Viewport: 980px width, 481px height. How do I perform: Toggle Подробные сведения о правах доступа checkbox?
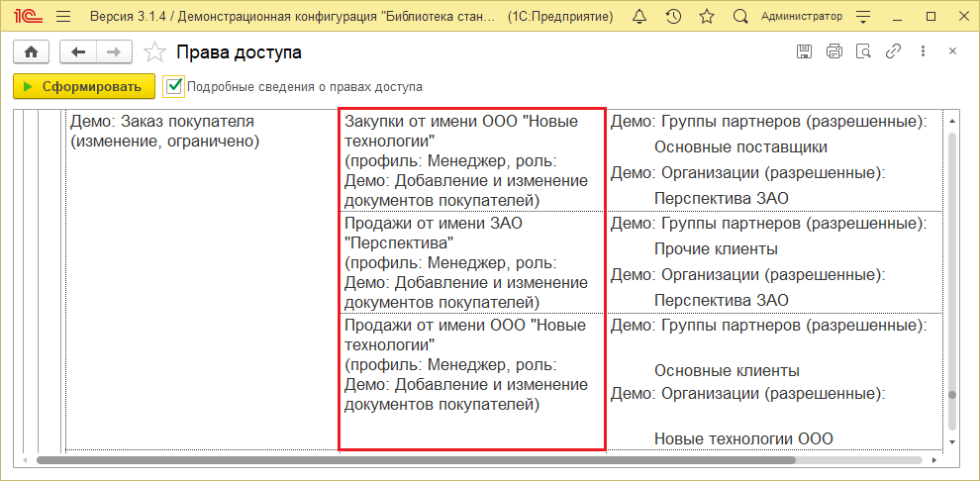coord(174,86)
